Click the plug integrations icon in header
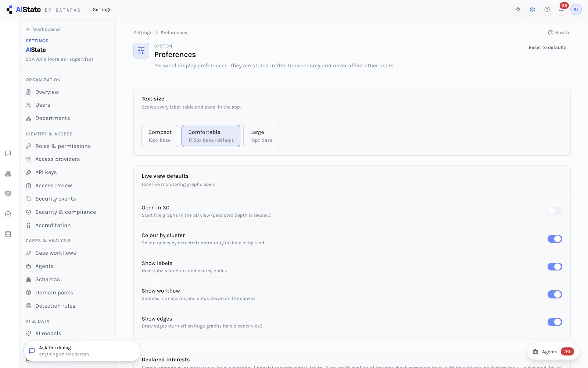The height and width of the screenshot is (368, 588). coord(518,10)
